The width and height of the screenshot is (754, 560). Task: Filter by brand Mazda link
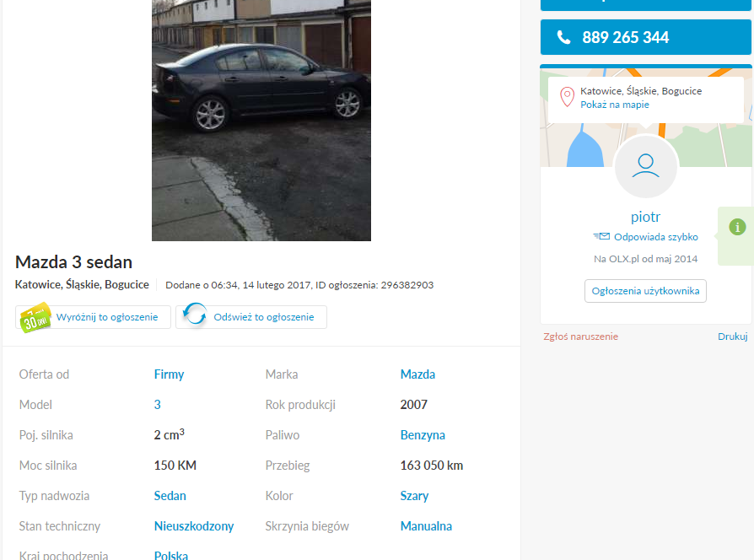[x=417, y=374]
